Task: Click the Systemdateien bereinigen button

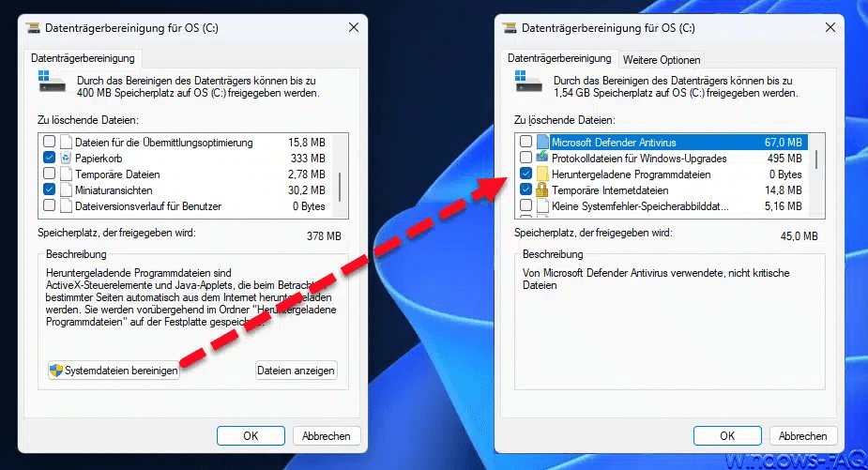Action: [x=114, y=371]
